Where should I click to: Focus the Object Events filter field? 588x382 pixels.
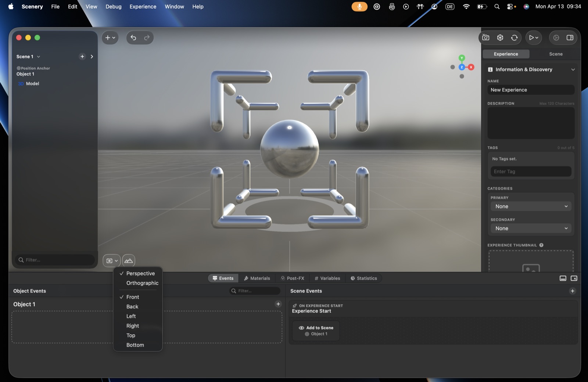coord(255,291)
